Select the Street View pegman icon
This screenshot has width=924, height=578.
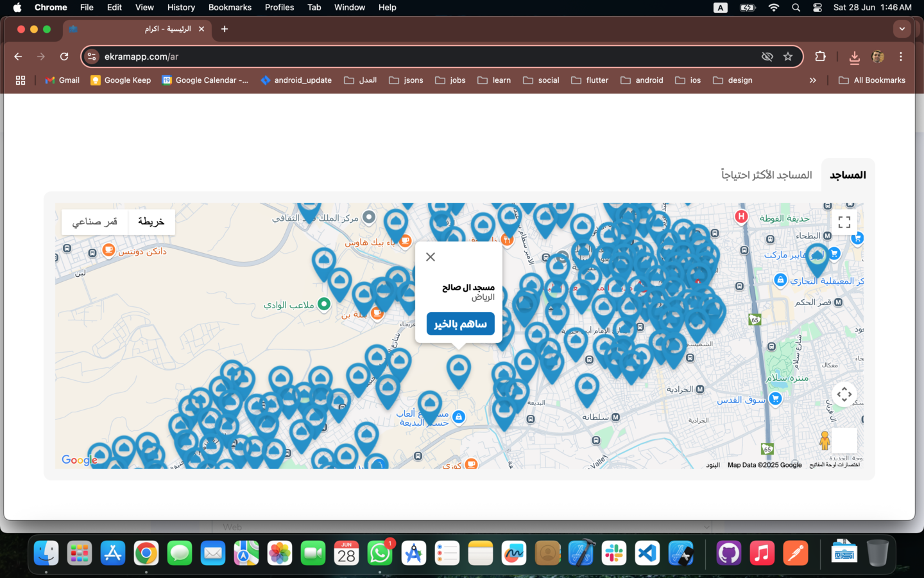pos(825,441)
